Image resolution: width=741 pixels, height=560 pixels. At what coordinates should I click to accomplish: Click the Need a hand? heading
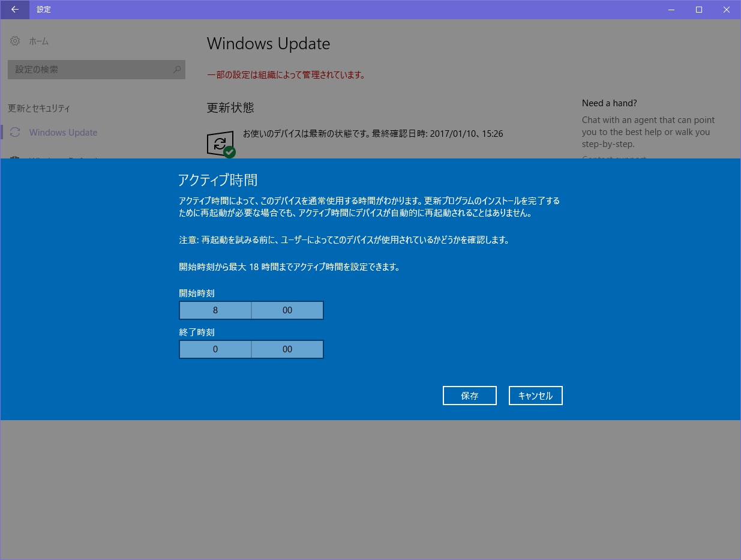[x=610, y=103]
